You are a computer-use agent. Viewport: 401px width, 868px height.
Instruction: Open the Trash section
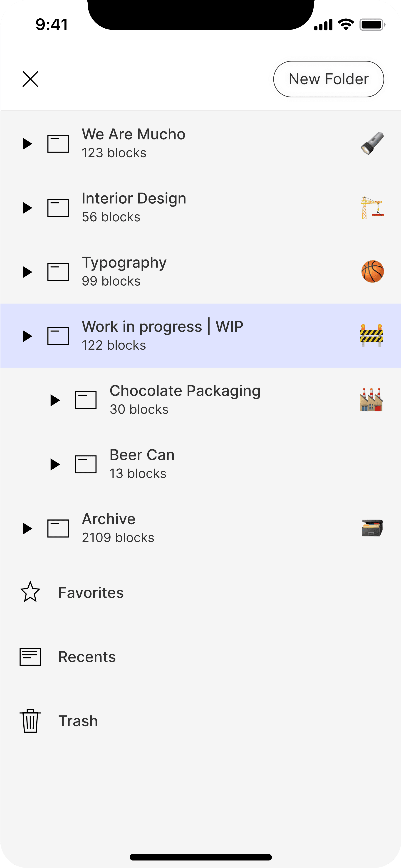pos(200,721)
